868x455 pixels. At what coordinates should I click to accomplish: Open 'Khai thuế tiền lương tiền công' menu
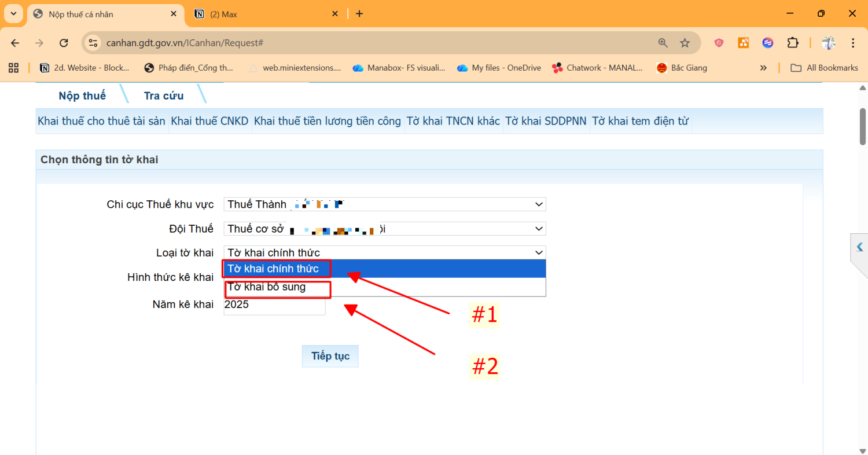pyautogui.click(x=327, y=121)
